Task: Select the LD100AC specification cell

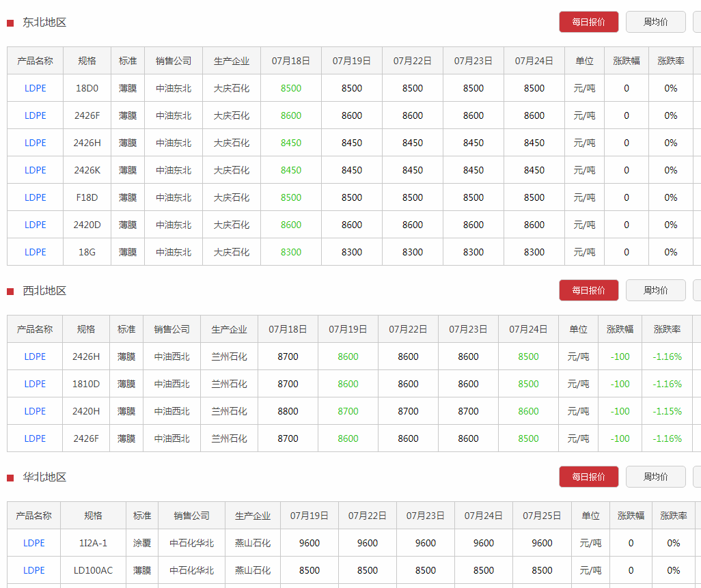Action: [94, 570]
